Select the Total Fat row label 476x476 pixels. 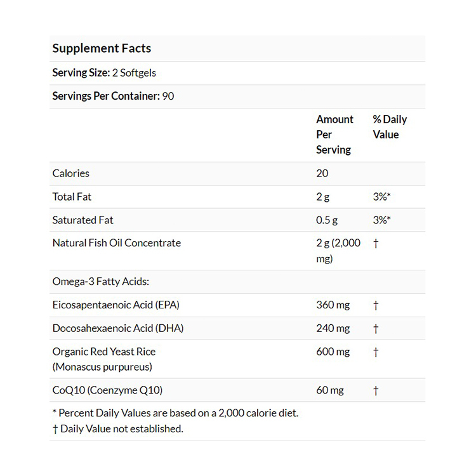[x=72, y=197]
